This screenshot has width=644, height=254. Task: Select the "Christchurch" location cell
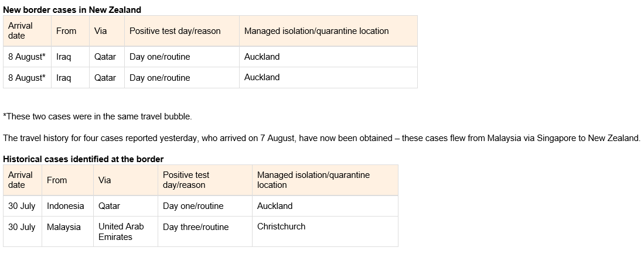281,226
